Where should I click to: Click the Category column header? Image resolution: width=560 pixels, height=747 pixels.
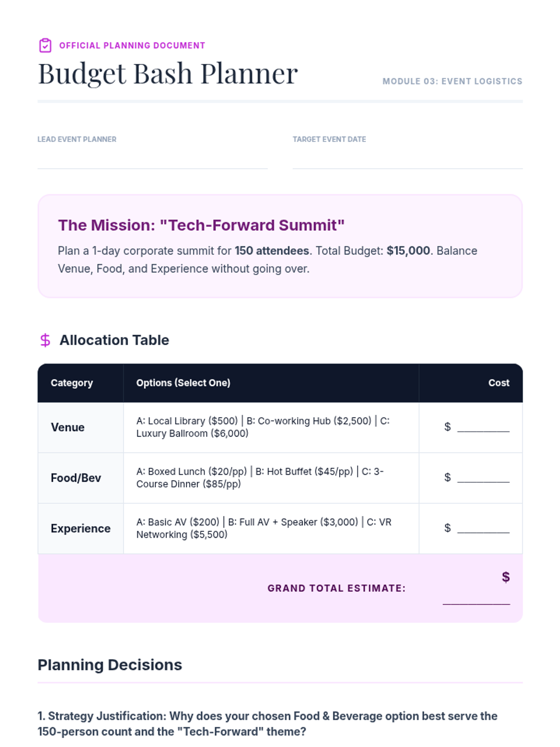[x=72, y=383]
